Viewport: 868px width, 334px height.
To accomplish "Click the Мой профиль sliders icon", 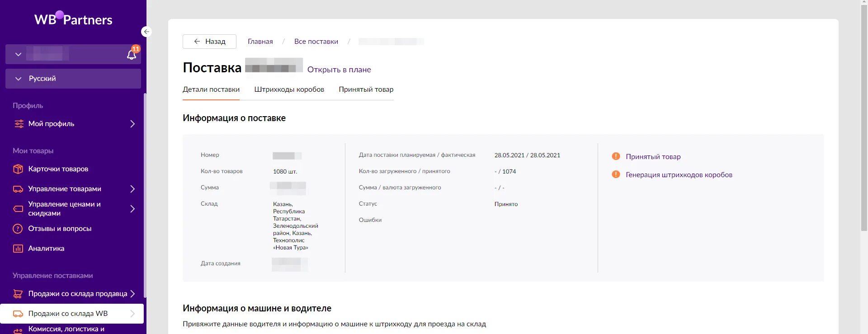I will (19, 124).
